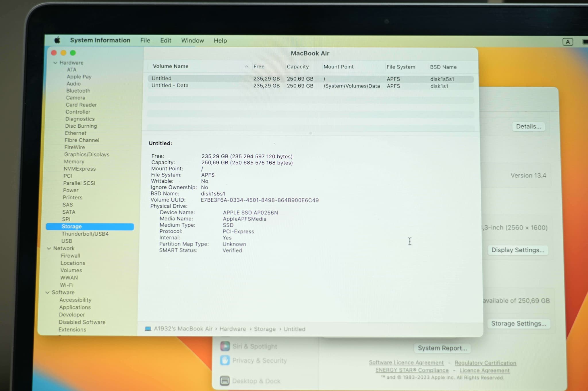
Task: Open Software Licence Agreement link
Action: coord(406,363)
